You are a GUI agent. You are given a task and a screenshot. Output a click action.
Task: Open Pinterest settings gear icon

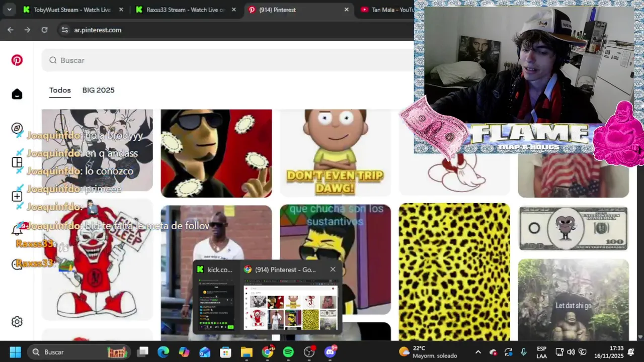click(x=17, y=322)
